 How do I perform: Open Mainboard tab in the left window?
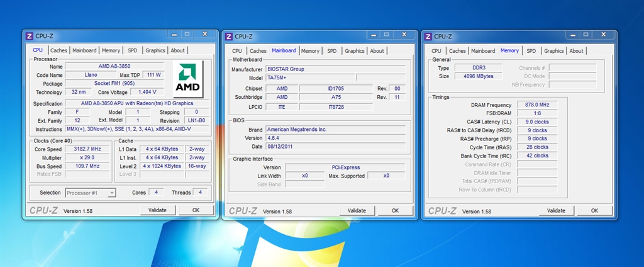(84, 50)
